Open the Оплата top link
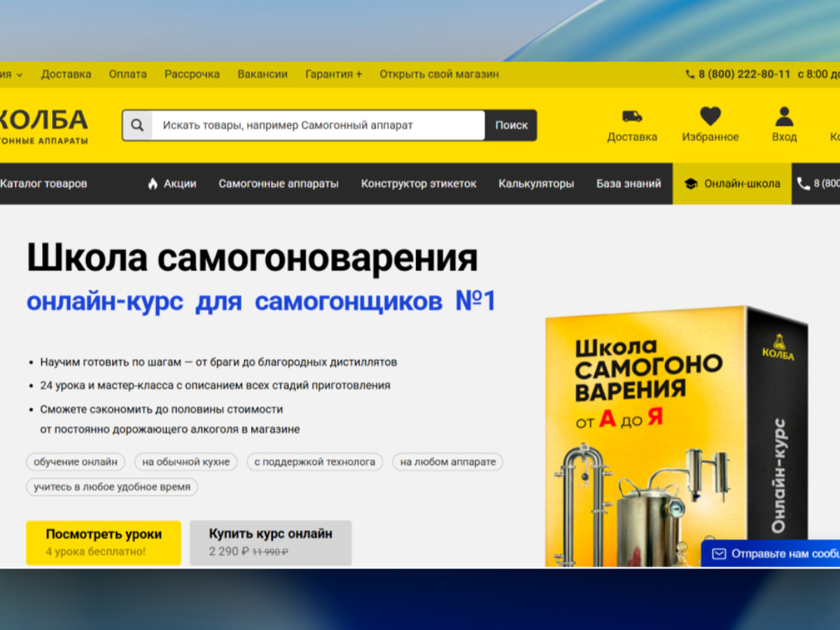The height and width of the screenshot is (630, 840). coord(128,74)
